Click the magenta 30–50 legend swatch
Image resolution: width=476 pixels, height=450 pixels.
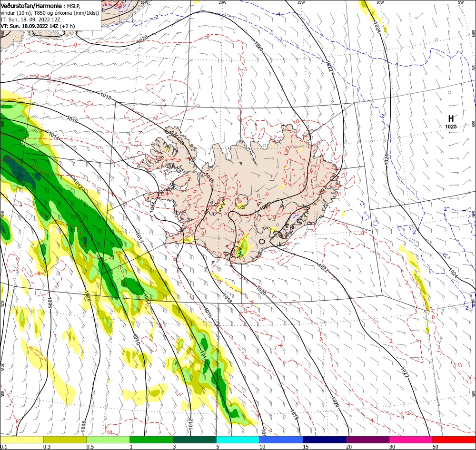point(411,440)
